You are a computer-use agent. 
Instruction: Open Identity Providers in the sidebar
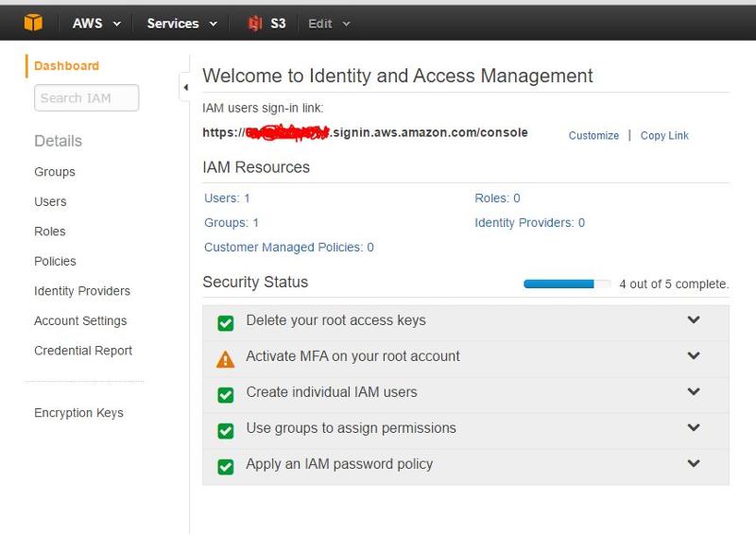coord(82,291)
